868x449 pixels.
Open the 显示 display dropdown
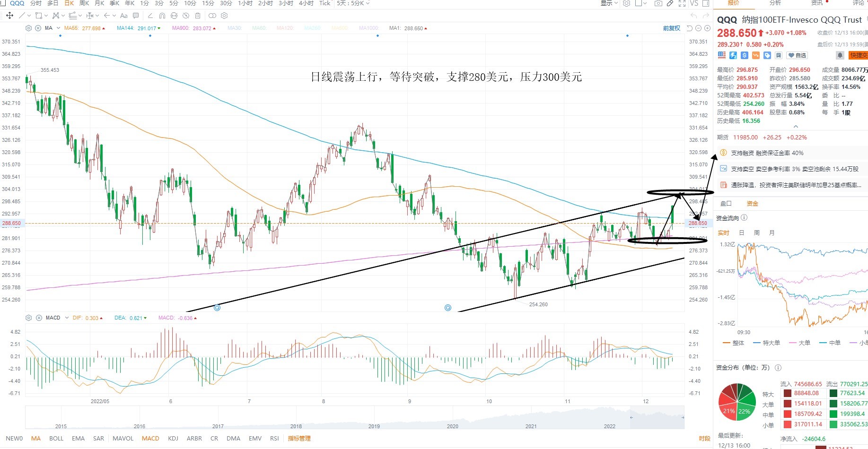click(x=609, y=3)
